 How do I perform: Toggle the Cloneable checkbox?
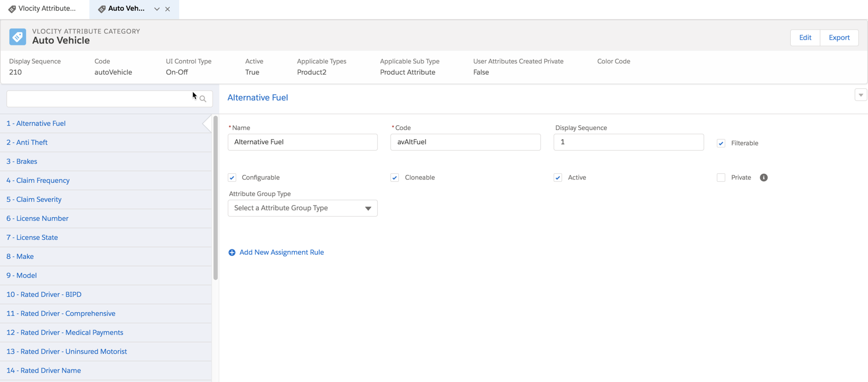point(395,178)
